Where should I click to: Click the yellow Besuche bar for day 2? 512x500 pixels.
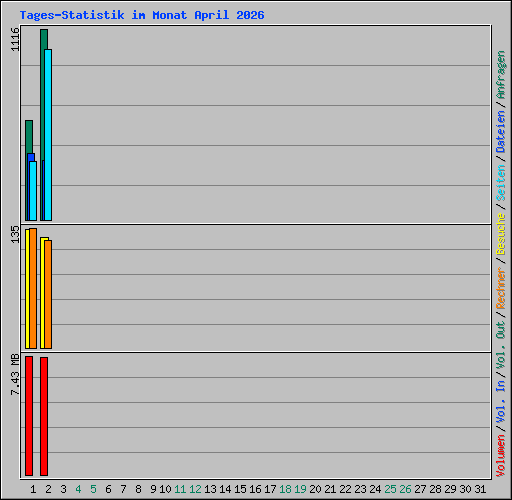pos(42,293)
